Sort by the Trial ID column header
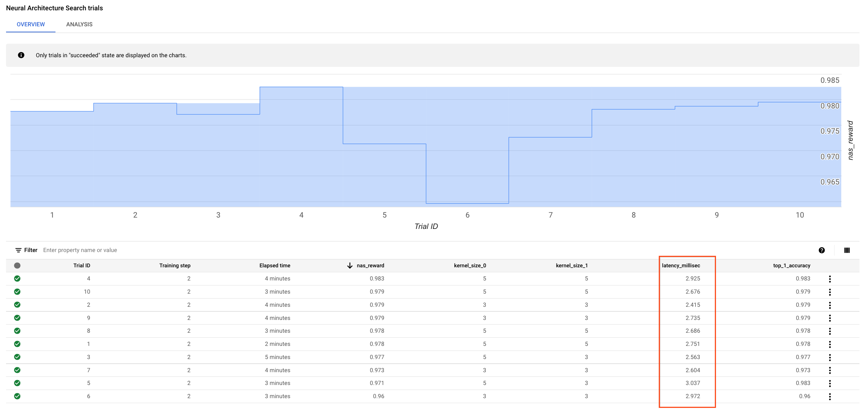Image resolution: width=868 pixels, height=412 pixels. pos(82,266)
